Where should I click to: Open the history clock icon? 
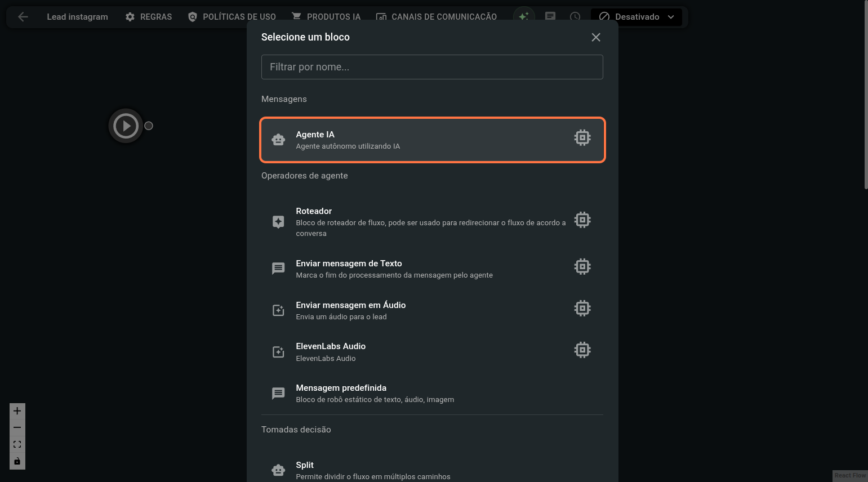575,16
